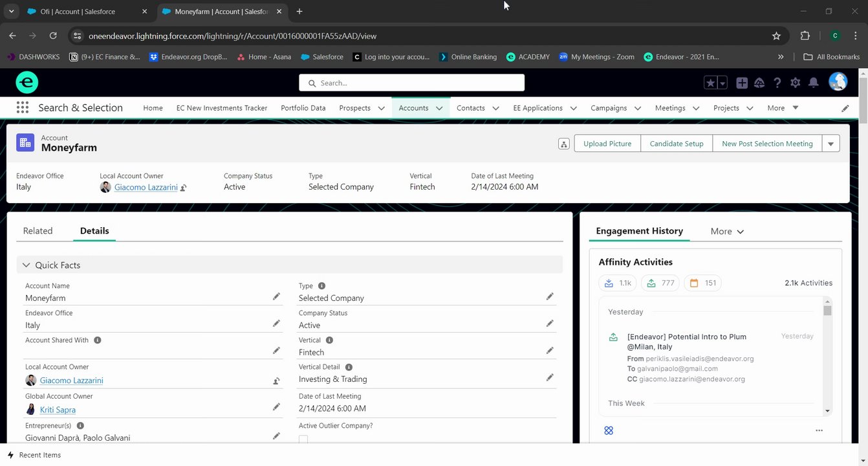Expand the More navigation menu
The height and width of the screenshot is (466, 868).
783,108
